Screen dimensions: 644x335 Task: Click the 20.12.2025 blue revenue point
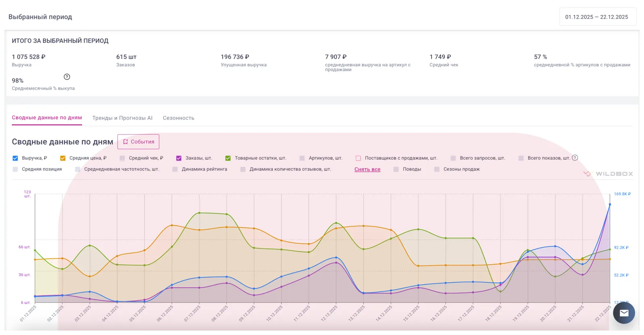tap(555, 246)
